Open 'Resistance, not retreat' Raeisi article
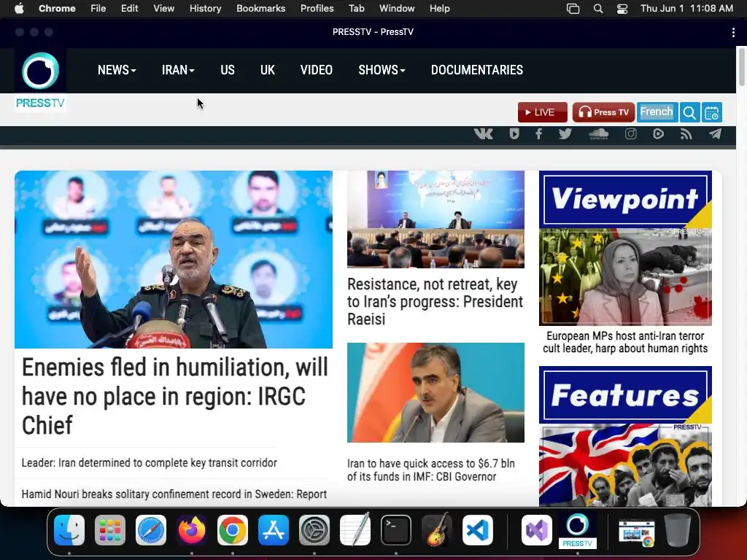Screen dimensions: 747x560 click(x=435, y=301)
